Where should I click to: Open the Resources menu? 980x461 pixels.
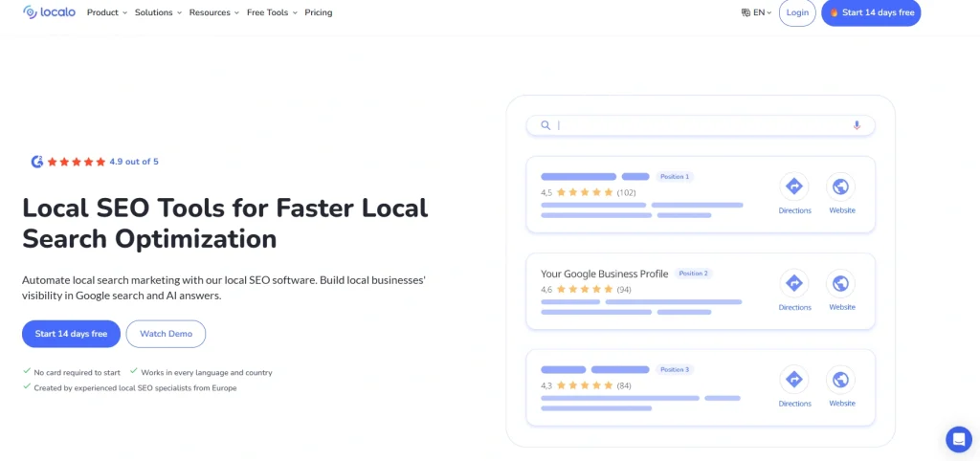[x=213, y=12]
